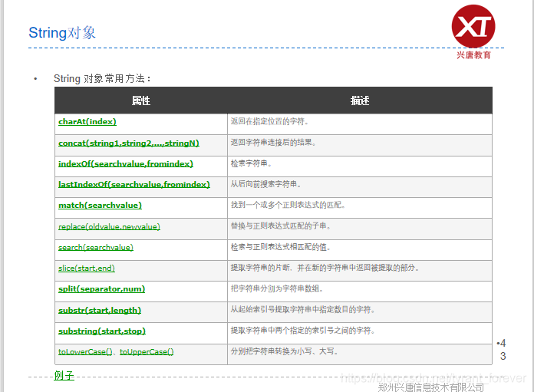
Task: Click description 返回字符串连接后的结果。
Action: point(273,143)
